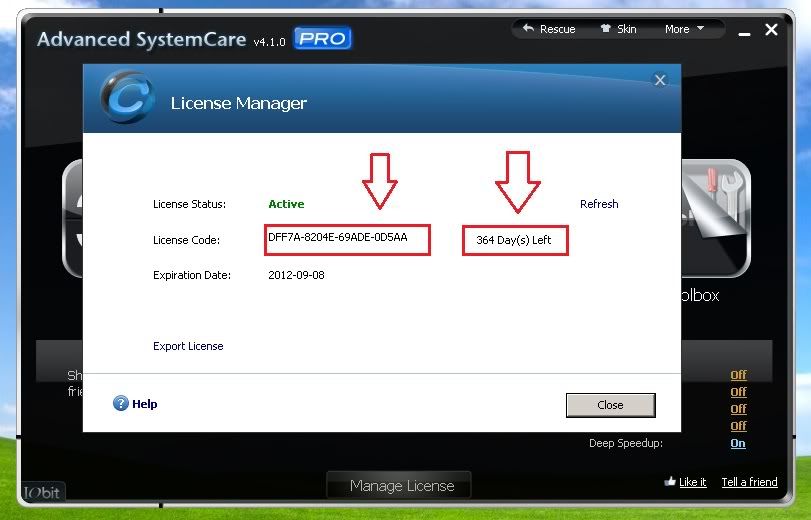Click the License Status label

pos(189,204)
